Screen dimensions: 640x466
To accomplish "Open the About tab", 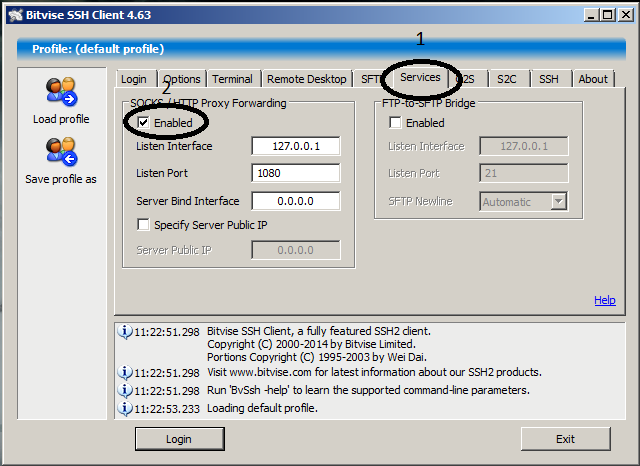I will 593,79.
